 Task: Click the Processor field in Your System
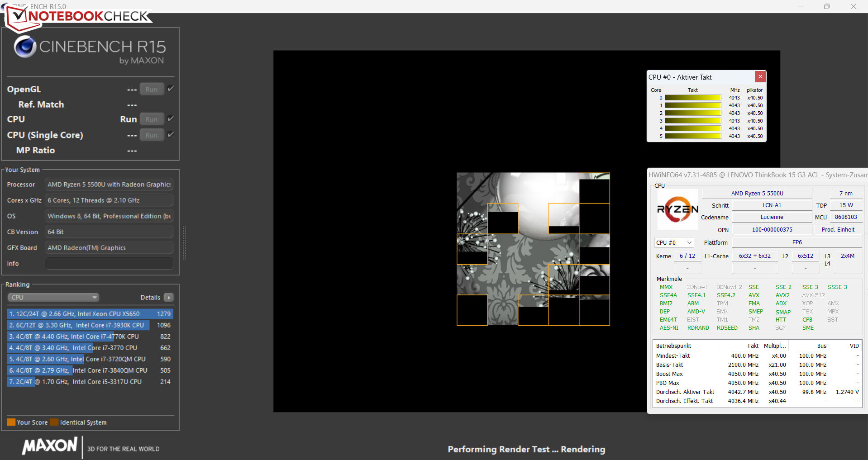pyautogui.click(x=109, y=185)
